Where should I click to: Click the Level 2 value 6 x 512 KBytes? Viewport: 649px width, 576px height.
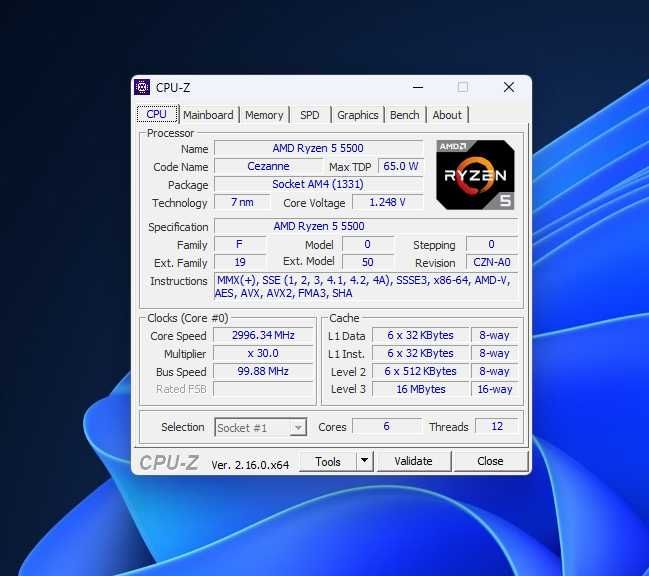pyautogui.click(x=421, y=371)
